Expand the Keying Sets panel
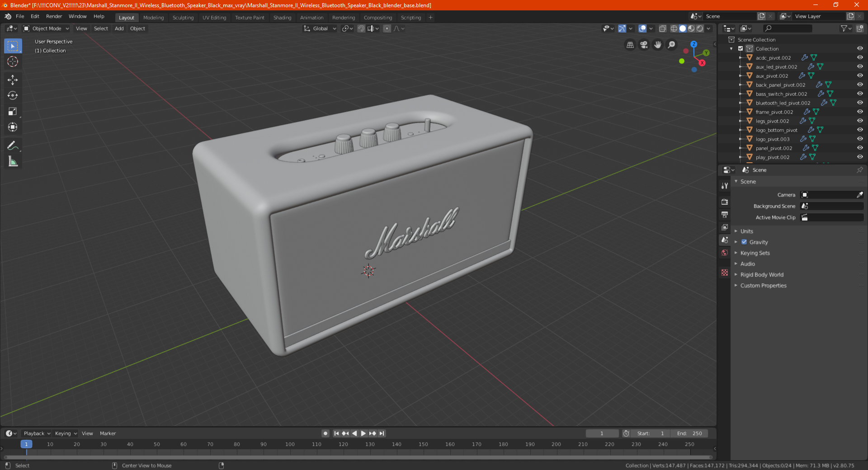 (x=755, y=253)
